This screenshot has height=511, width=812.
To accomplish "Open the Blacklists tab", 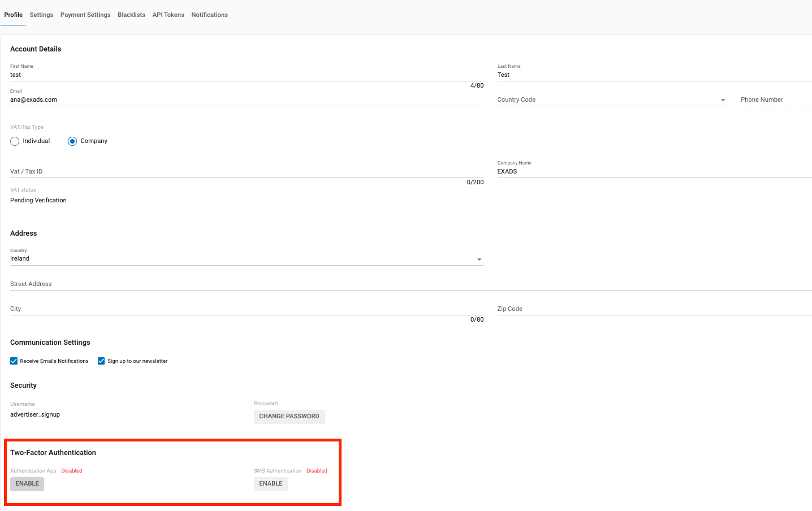I will click(x=131, y=15).
